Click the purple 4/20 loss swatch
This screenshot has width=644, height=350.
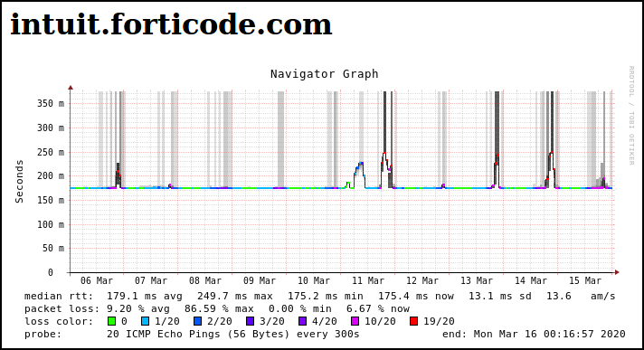tap(303, 321)
